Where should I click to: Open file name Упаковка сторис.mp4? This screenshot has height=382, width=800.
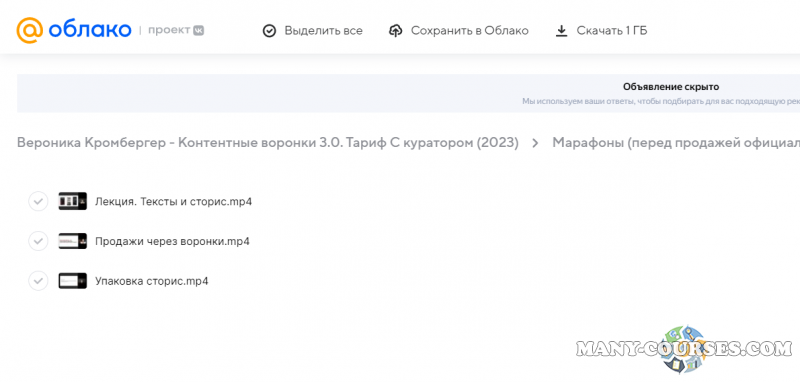tap(152, 281)
